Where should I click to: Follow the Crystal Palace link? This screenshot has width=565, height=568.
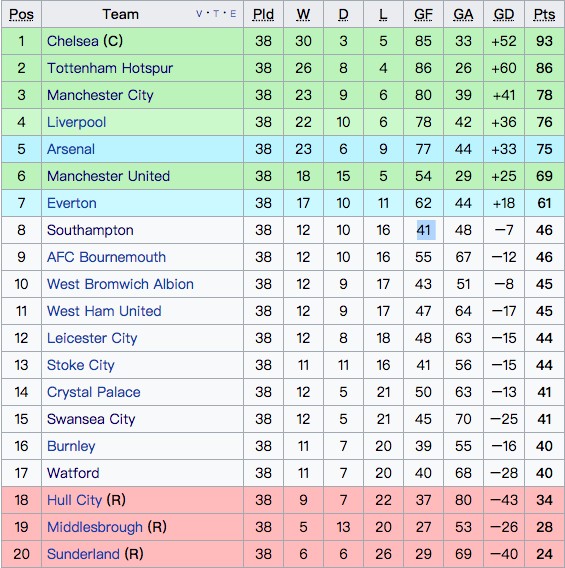point(93,392)
